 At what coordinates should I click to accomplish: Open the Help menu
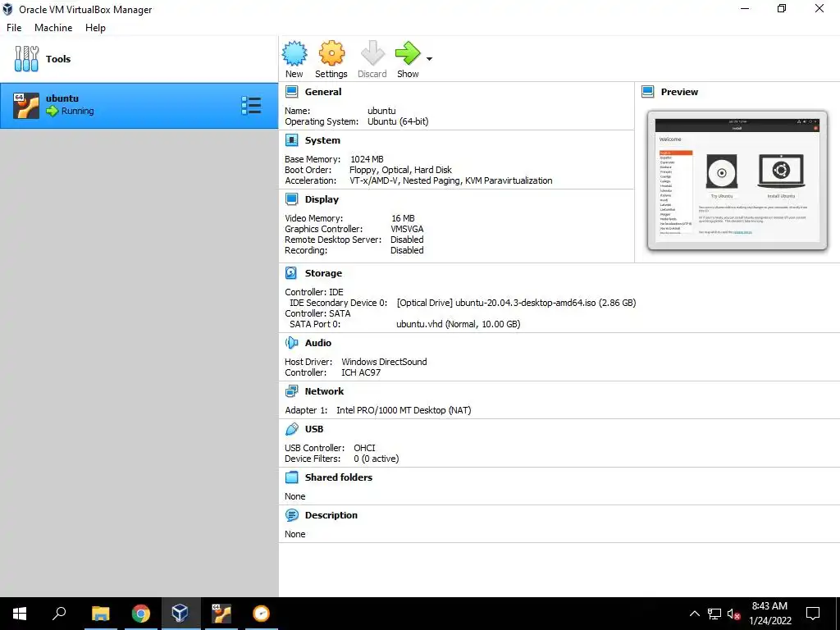95,28
